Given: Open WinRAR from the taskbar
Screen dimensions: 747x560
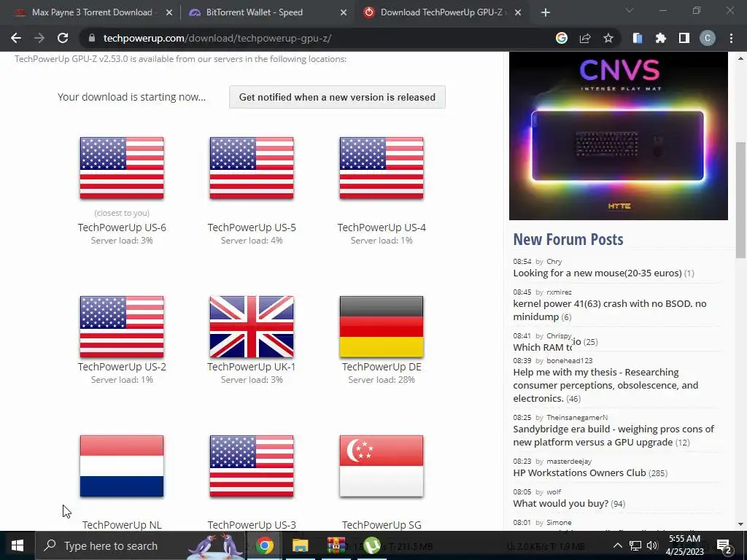Looking at the screenshot, I should 336,545.
